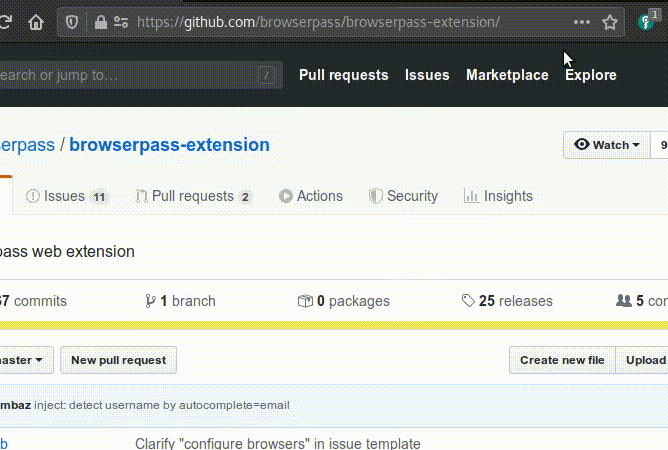This screenshot has height=450, width=668.
Task: Open the browserpass-extension repository link
Action: (170, 145)
